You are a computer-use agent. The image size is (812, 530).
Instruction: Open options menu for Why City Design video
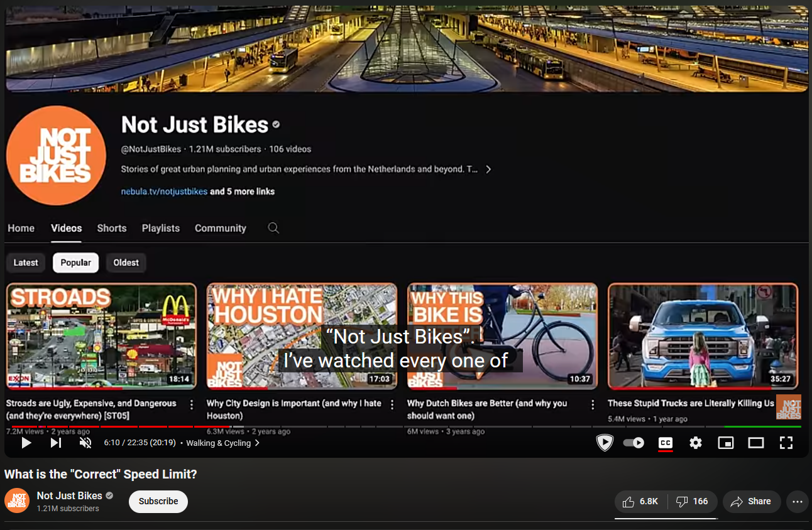[392, 404]
